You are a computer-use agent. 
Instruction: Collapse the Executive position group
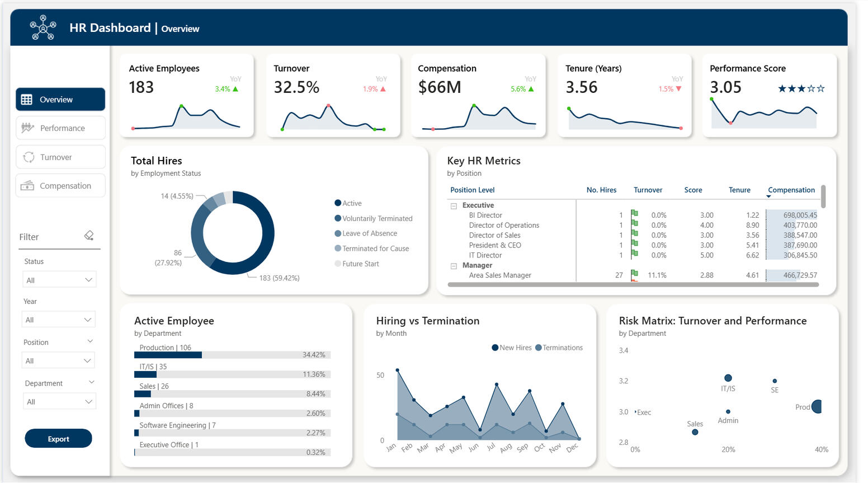[x=454, y=206]
